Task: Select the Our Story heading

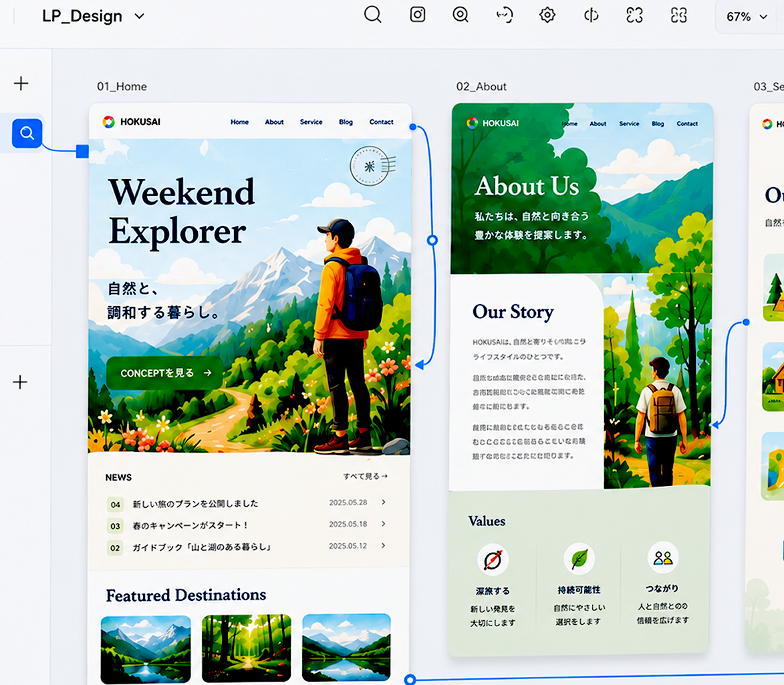Action: pos(513,312)
